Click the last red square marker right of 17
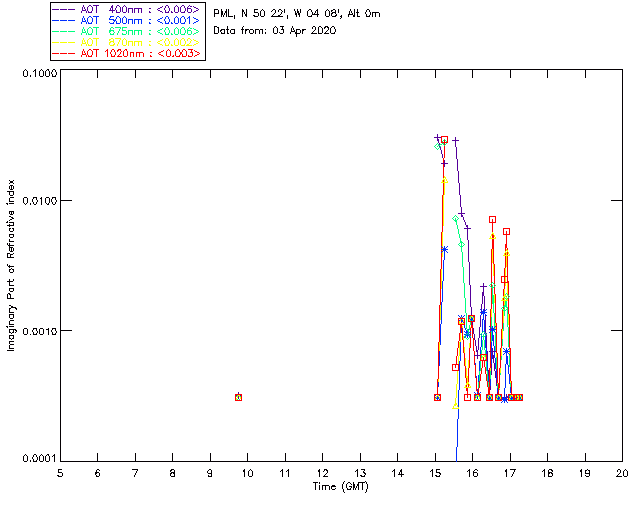The image size is (640, 512). coord(519,397)
